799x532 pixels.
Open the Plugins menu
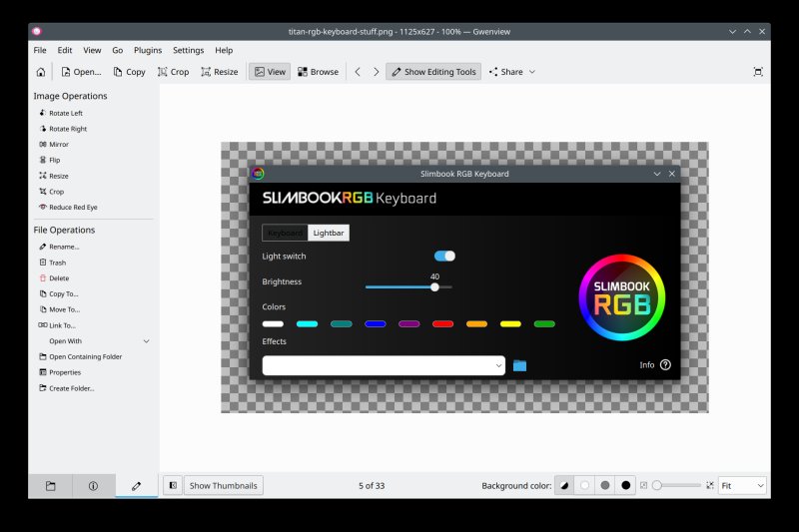148,50
